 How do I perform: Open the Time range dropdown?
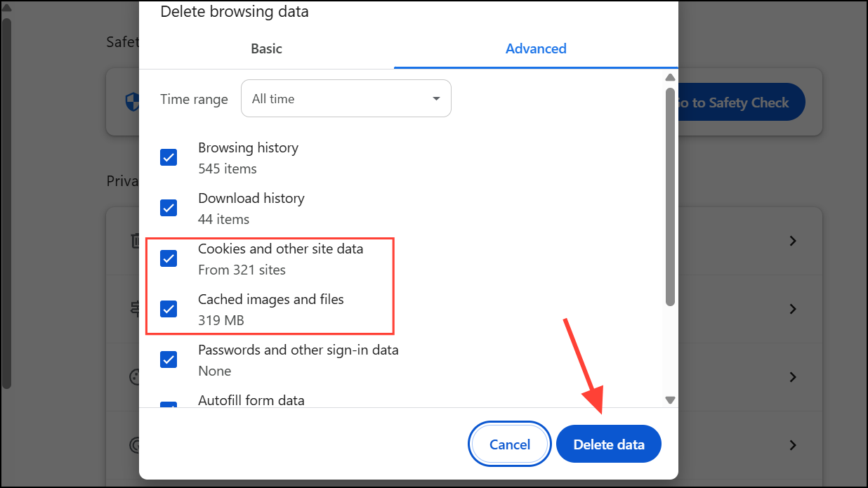[x=346, y=99]
